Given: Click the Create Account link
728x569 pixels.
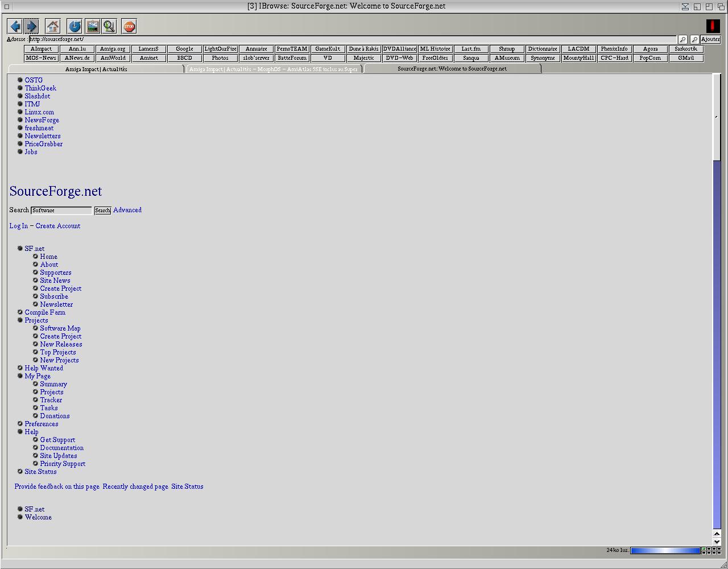Looking at the screenshot, I should pos(58,226).
